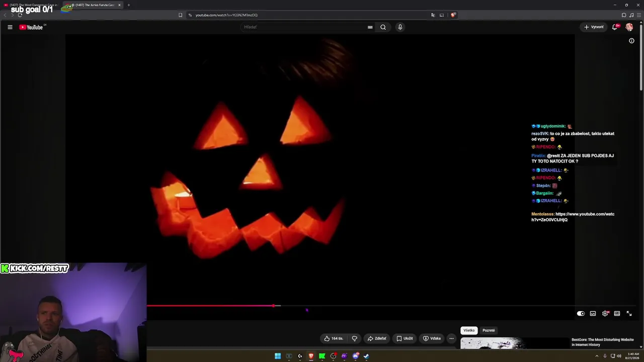Image resolution: width=644 pixels, height=362 pixels.
Task: Open the Brave Shields icon in the address bar
Action: pos(453,15)
